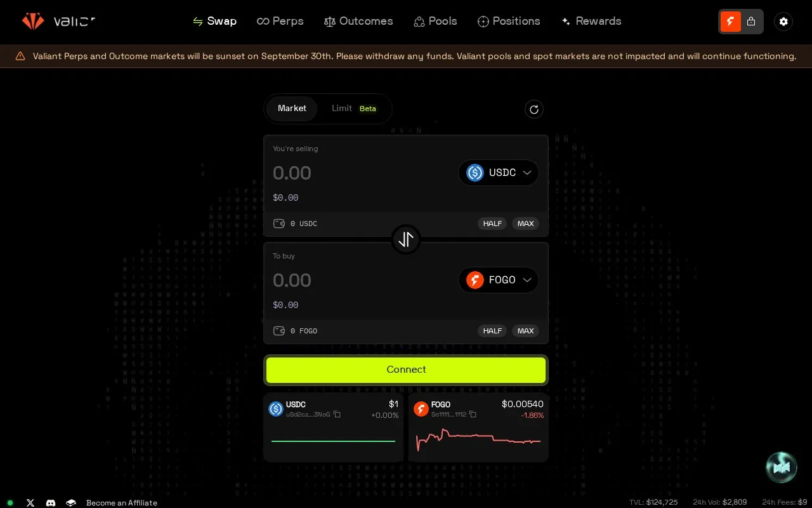812x508 pixels.
Task: Click HALF in the To buy section
Action: pos(492,331)
